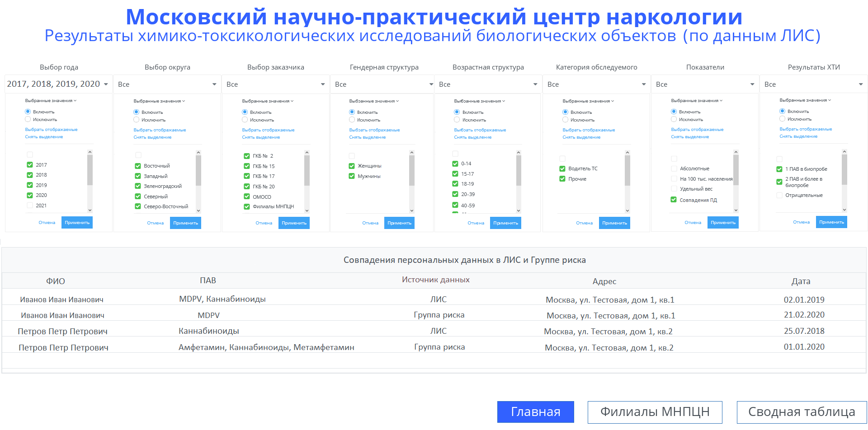The image size is (868, 430).
Task: Toggle the Зеленоградский district checkbox
Action: tap(138, 186)
